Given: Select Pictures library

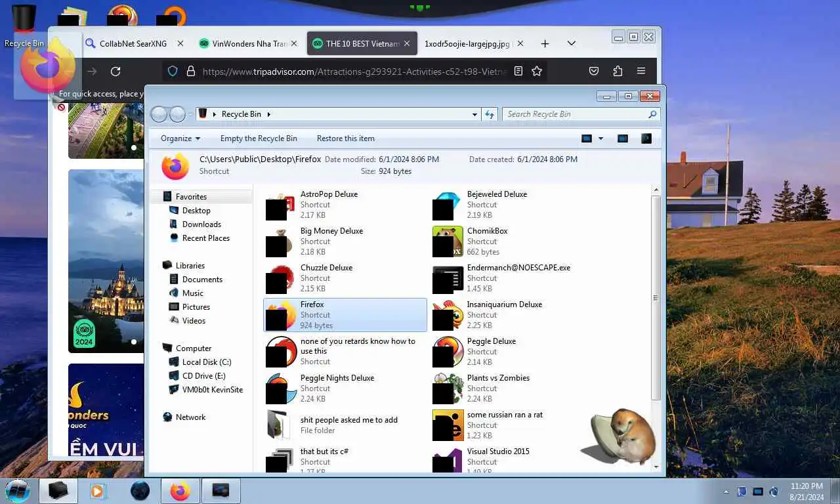Looking at the screenshot, I should (x=196, y=307).
